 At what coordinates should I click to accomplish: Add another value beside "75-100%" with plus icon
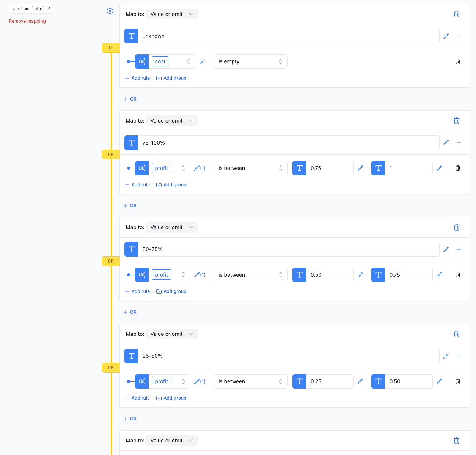coord(459,142)
